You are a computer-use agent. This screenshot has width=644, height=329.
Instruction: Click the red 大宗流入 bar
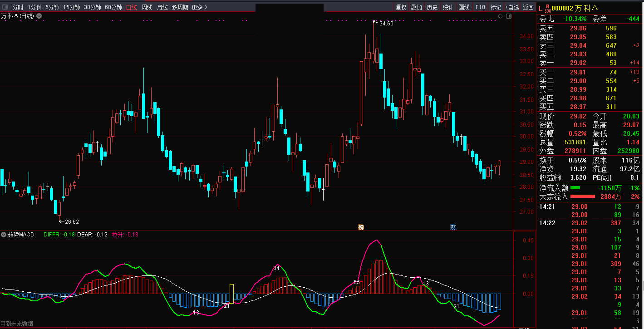[582, 196]
